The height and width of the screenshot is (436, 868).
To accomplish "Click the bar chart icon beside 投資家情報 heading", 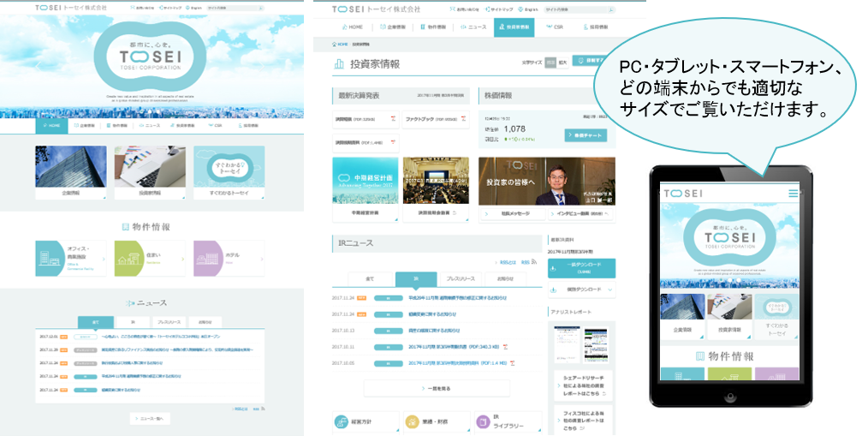I will coord(339,64).
